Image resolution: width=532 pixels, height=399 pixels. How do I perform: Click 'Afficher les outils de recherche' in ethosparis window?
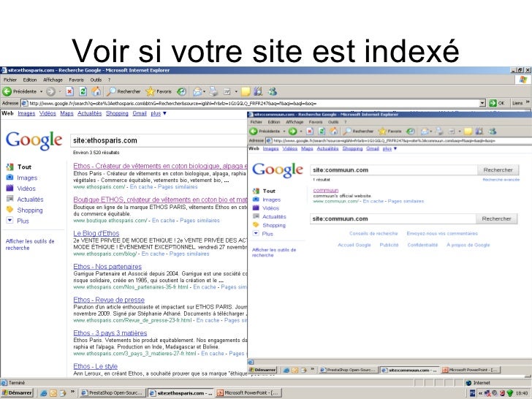30,245
